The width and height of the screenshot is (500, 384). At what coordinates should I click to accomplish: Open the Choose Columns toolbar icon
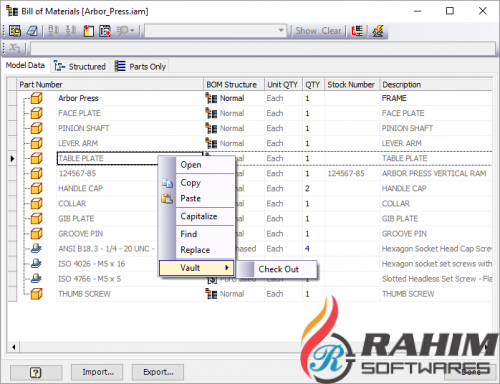click(x=105, y=31)
